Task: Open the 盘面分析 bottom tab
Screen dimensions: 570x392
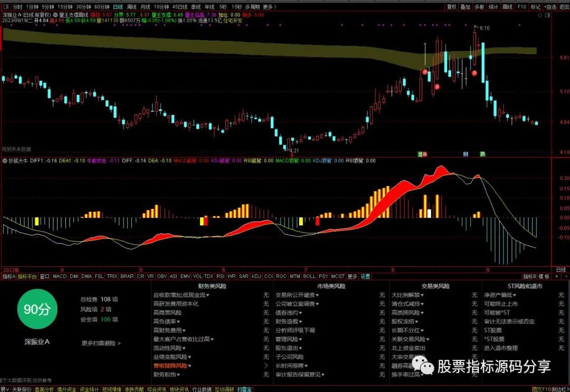Action: click(44, 389)
